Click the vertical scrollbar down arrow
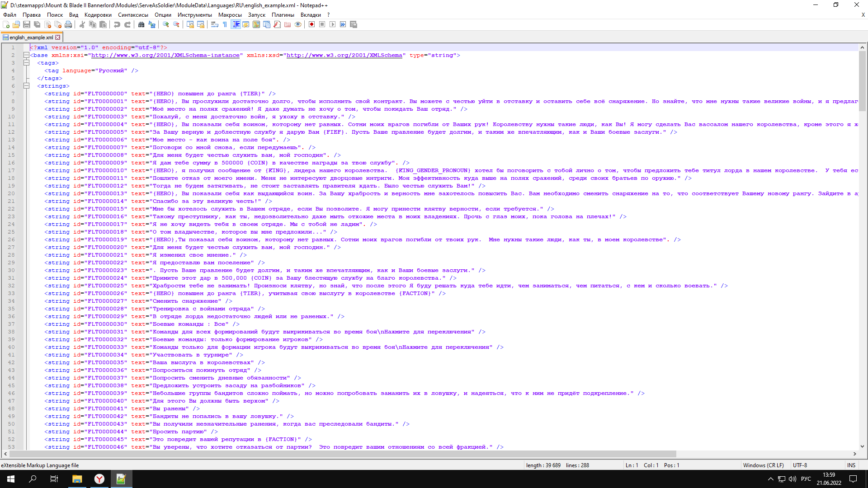Screen dimensions: 868x488 [x=862, y=446]
